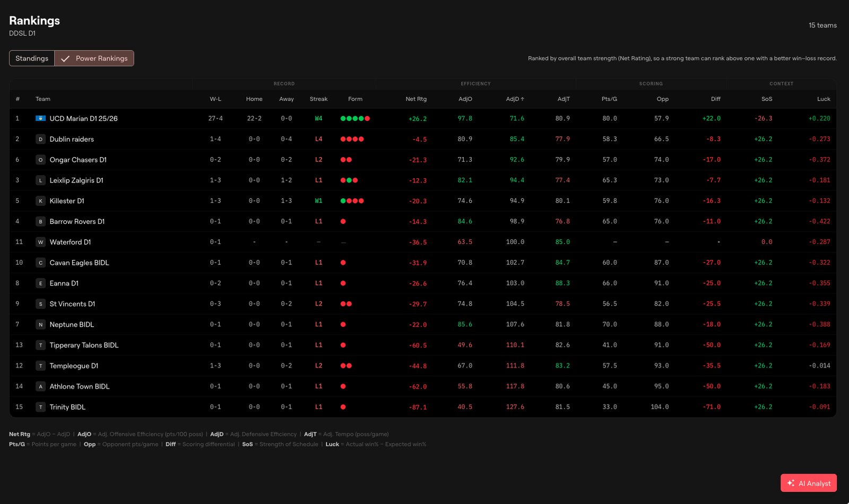The width and height of the screenshot is (849, 504).
Task: Click the -87.1 Net Rtg for Trinity BIDL
Action: pyautogui.click(x=418, y=407)
